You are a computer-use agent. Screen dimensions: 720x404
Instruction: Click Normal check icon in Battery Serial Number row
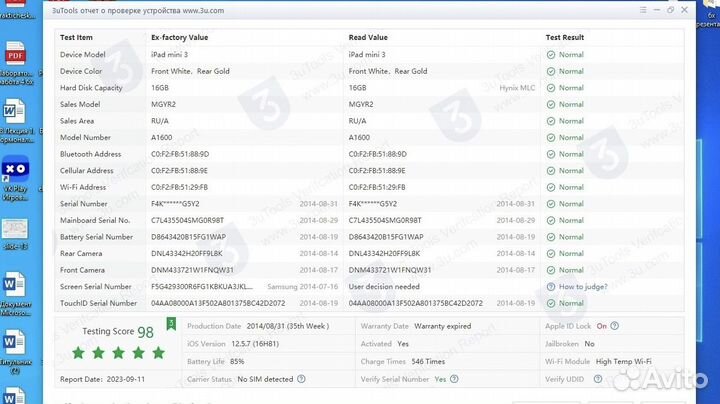click(x=551, y=237)
